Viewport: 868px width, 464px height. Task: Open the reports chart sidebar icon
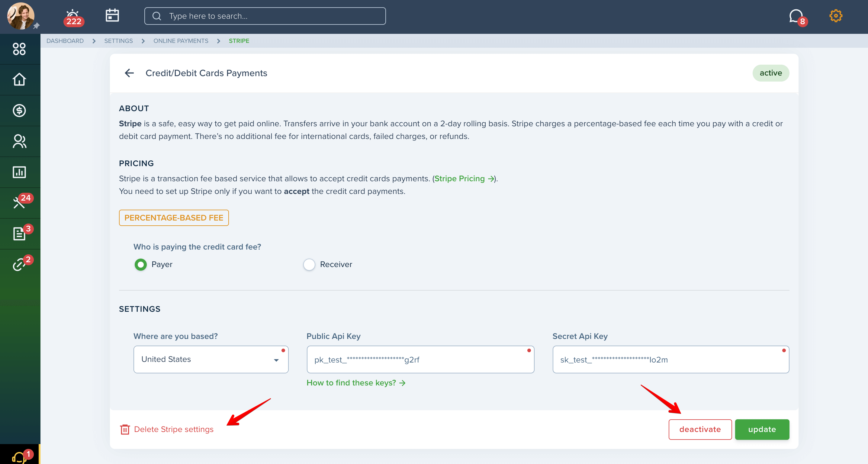(x=19, y=172)
